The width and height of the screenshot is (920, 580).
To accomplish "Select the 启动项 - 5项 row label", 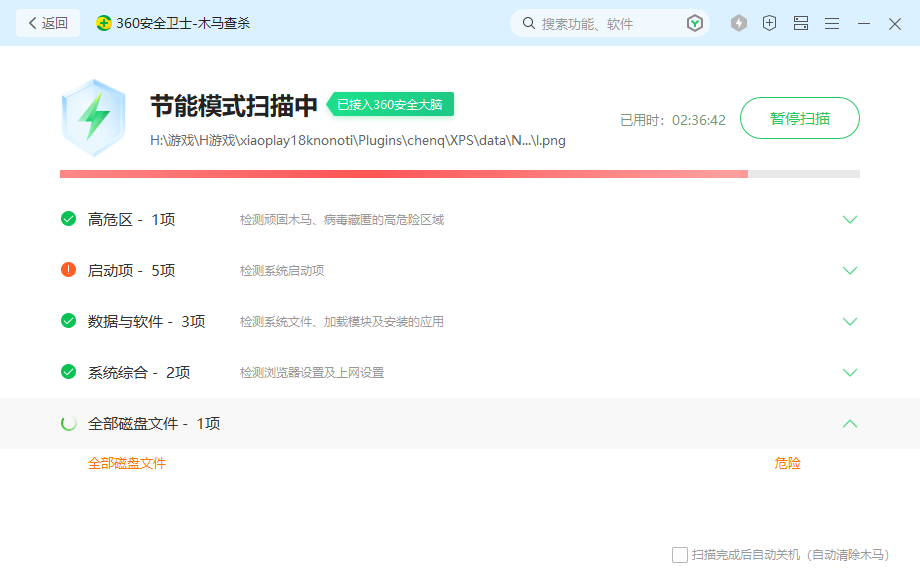I will 131,270.
